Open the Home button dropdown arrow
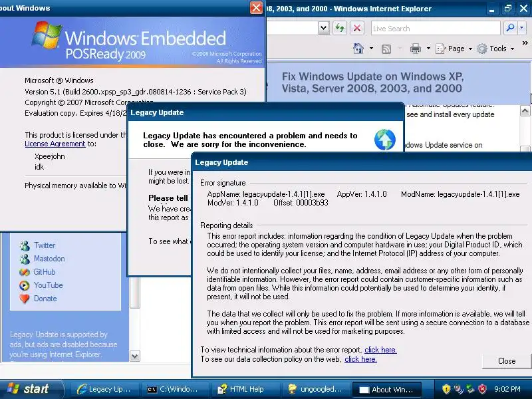 (371, 49)
